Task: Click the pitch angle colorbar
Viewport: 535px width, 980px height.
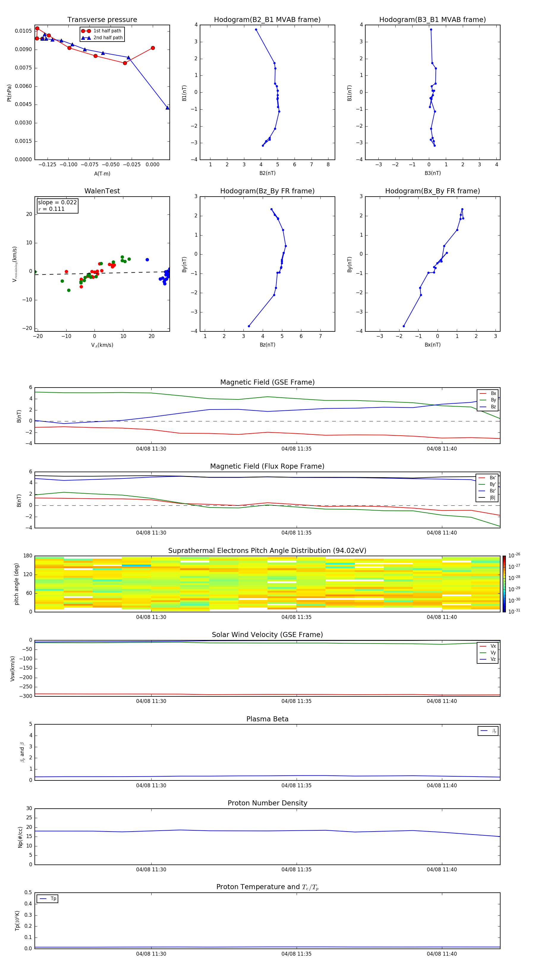Action: [x=504, y=584]
